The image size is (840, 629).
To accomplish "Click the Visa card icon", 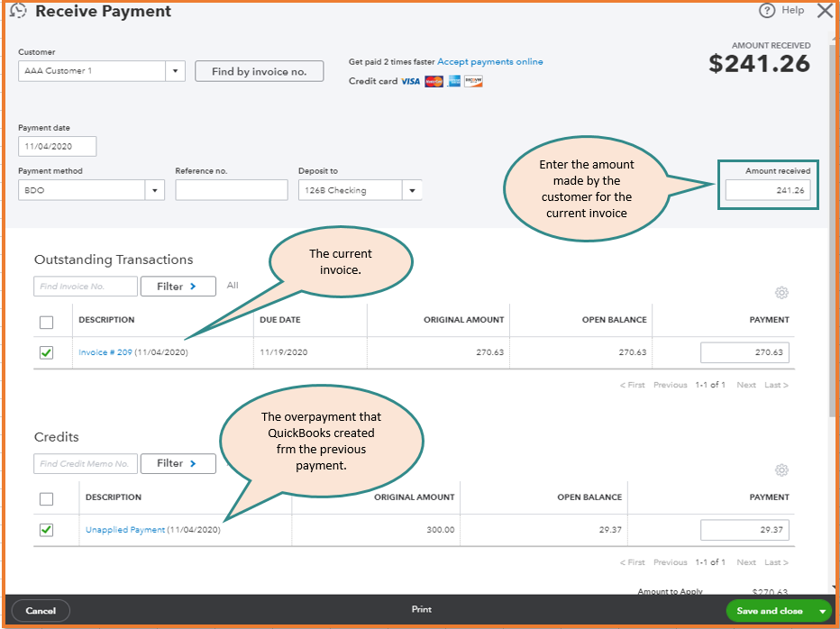I will pyautogui.click(x=410, y=81).
